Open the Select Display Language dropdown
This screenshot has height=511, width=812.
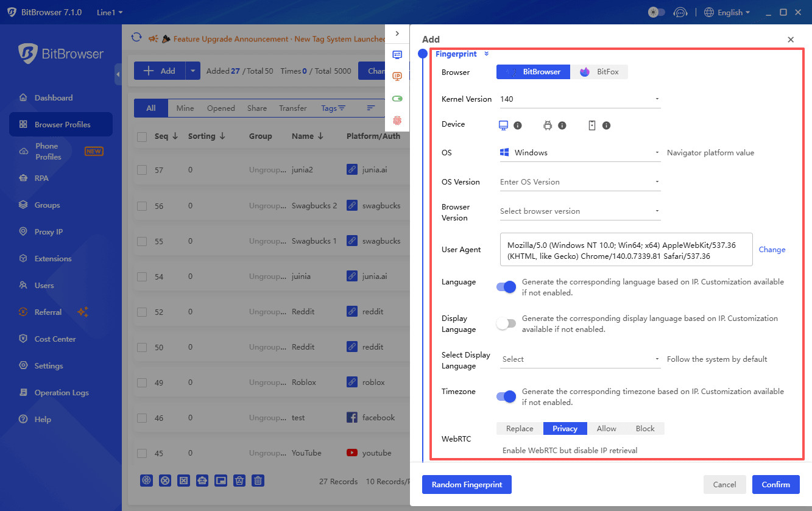coord(580,359)
